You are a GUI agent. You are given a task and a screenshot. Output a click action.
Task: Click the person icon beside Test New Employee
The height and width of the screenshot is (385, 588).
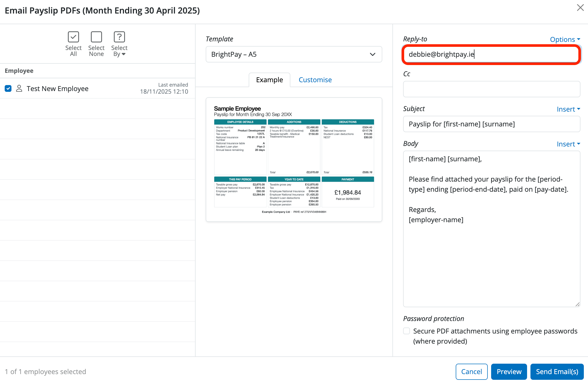pos(19,88)
